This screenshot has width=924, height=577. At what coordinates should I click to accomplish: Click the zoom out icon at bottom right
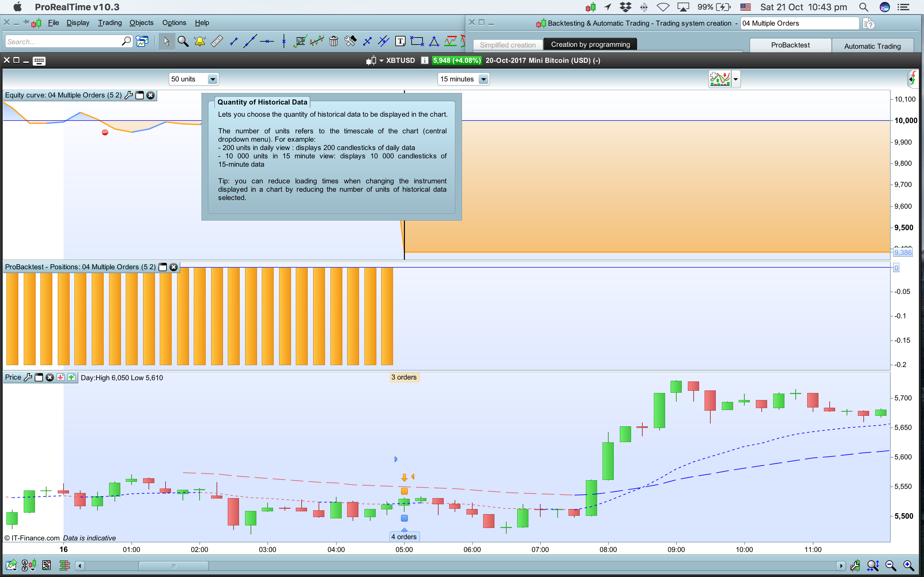point(890,565)
